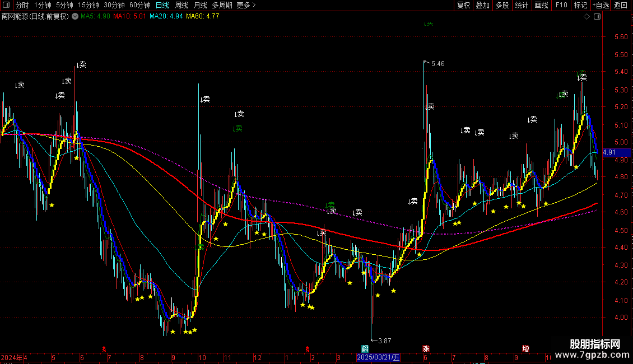Click the 解 event marker on timeline
633x364 pixels.
pos(365,349)
